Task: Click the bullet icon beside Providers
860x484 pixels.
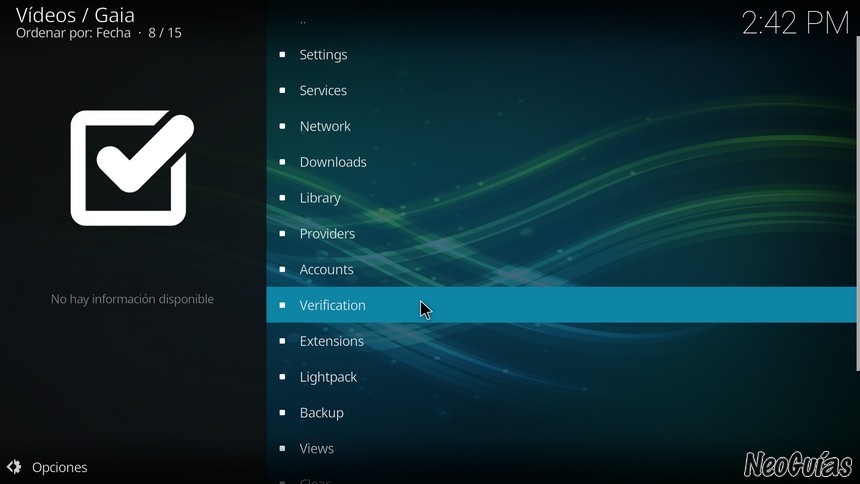Action: click(x=282, y=233)
